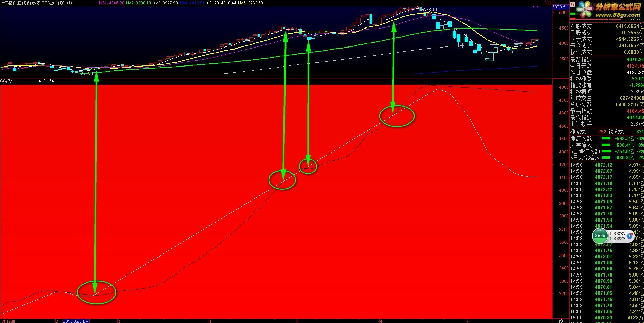Click the 指数涨幅 row

[x=607, y=85]
